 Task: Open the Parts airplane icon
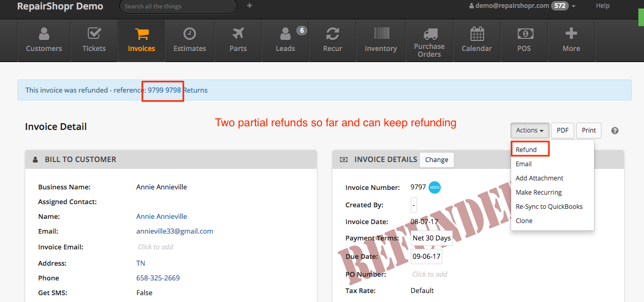pos(238,34)
